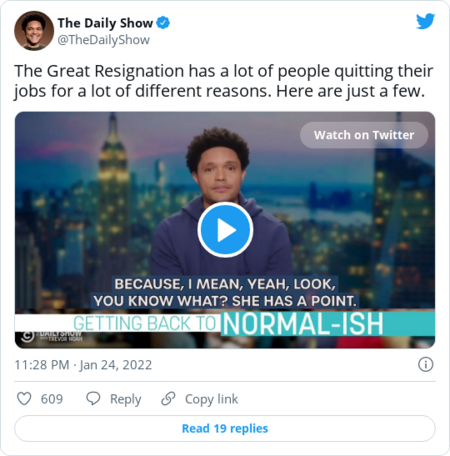Click the tweet text about Great Resignation
Image resolution: width=450 pixels, height=456 pixels.
[x=223, y=81]
